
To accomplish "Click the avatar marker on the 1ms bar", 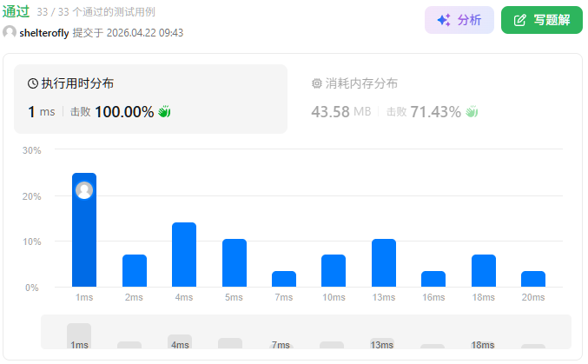I will pos(84,190).
